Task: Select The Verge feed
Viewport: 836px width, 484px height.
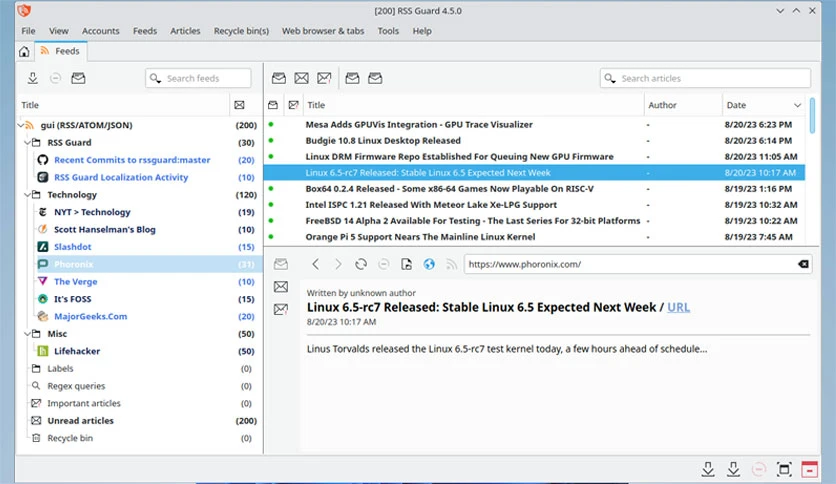Action: tap(76, 281)
